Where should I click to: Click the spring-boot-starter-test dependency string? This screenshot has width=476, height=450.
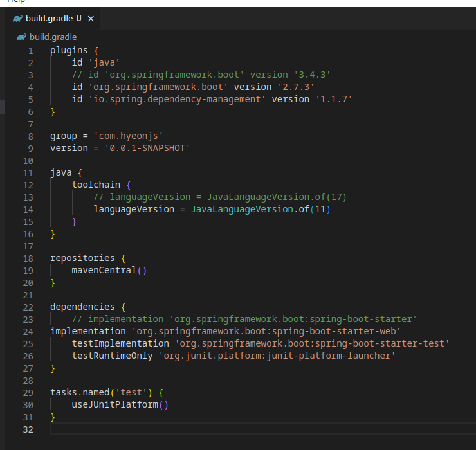pos(312,343)
